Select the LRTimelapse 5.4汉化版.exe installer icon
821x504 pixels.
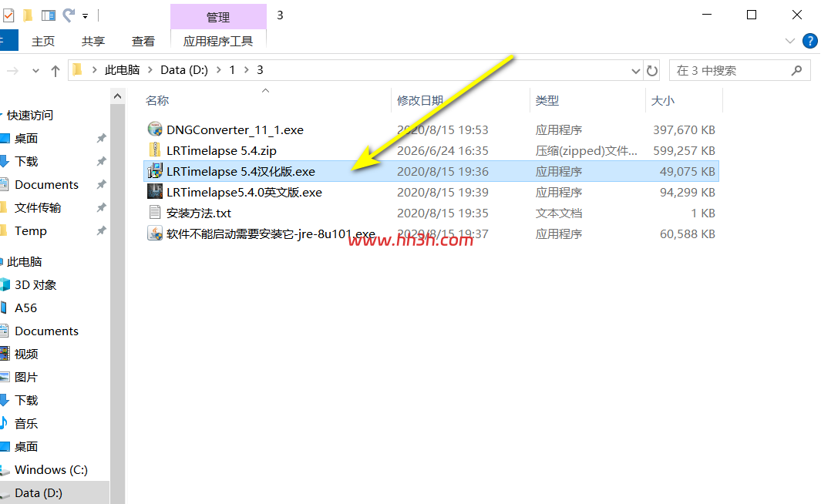pyautogui.click(x=155, y=170)
